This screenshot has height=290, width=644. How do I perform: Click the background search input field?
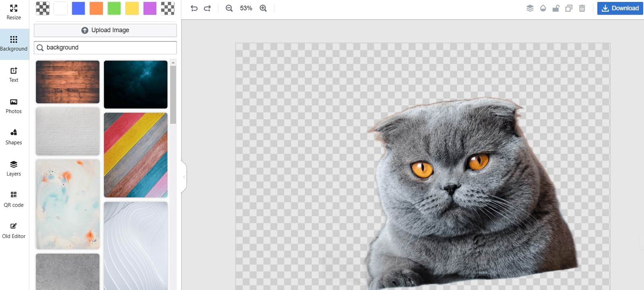pyautogui.click(x=109, y=48)
